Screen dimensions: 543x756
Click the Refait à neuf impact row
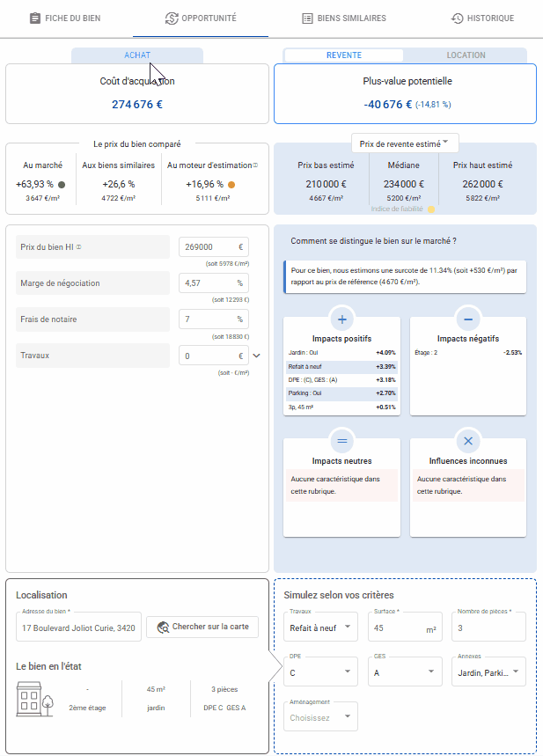pos(342,366)
